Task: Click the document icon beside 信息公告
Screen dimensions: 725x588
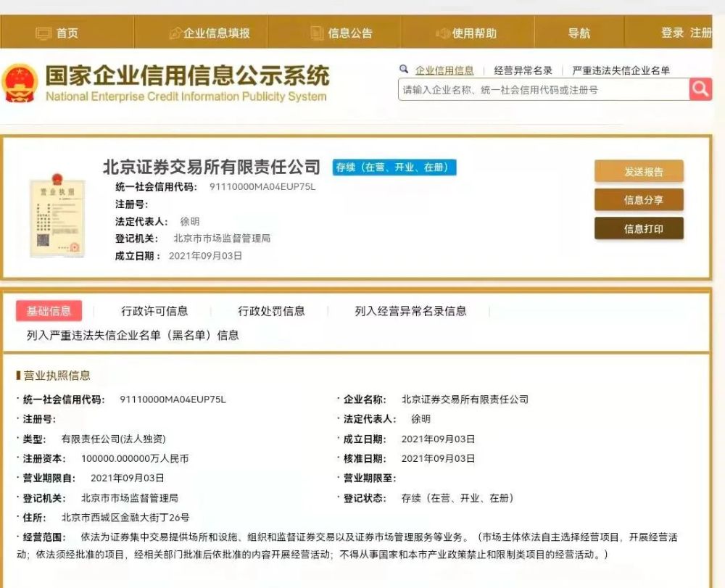Action: 317,33
